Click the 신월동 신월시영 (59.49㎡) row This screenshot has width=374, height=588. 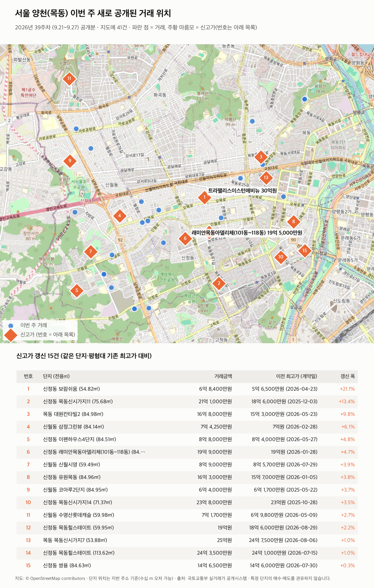pyautogui.click(x=187, y=465)
